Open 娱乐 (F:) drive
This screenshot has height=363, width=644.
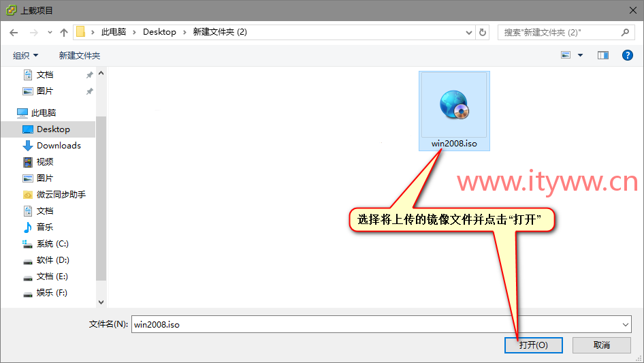(52, 293)
